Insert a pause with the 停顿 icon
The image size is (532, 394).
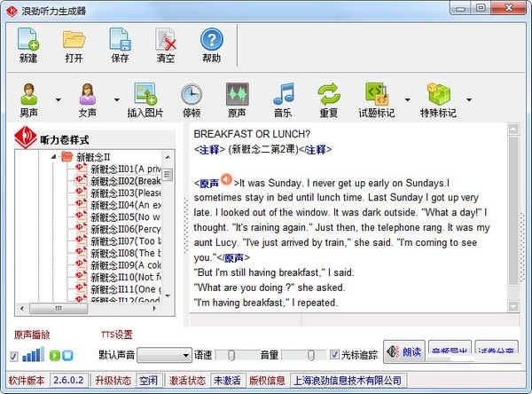point(192,101)
